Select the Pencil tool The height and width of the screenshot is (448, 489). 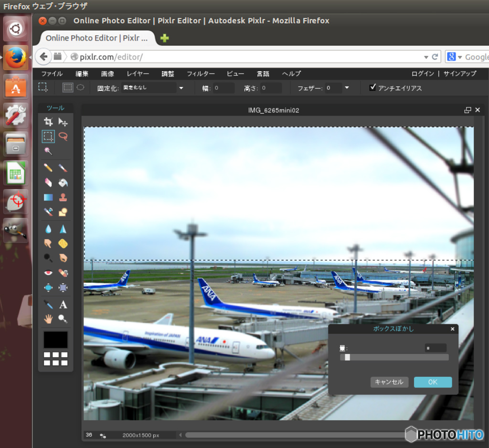48,168
